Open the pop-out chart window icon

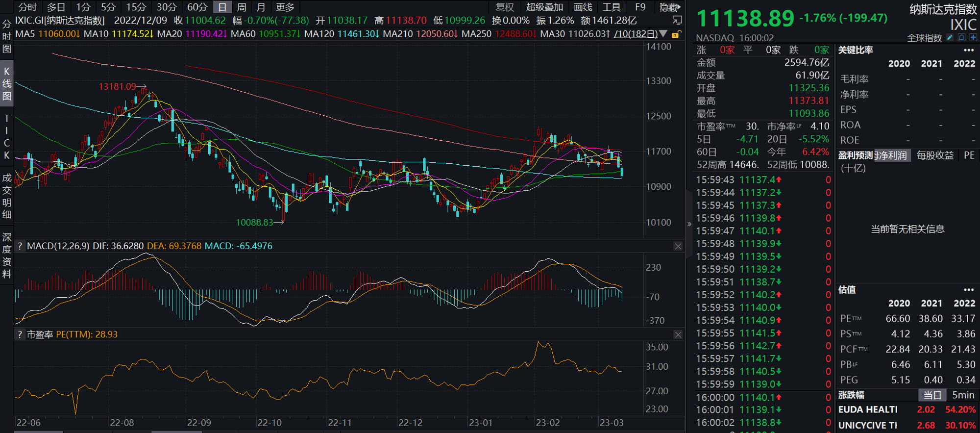677,20
